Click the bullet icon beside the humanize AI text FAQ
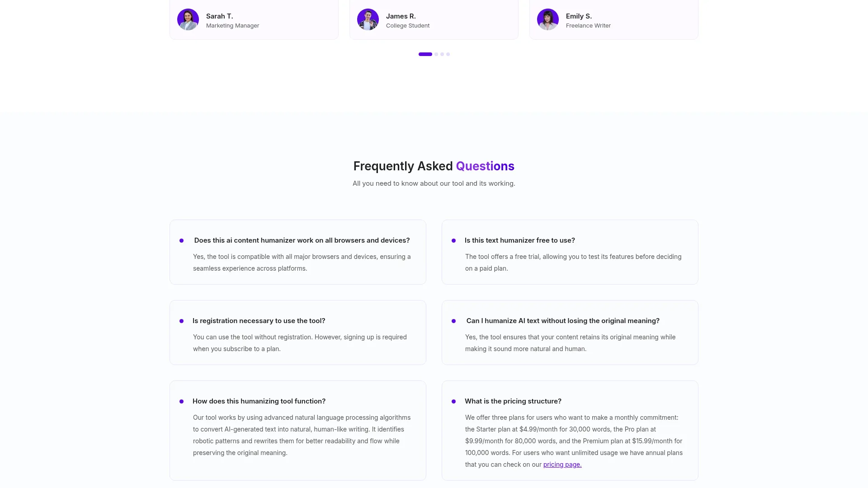The width and height of the screenshot is (868, 488). (x=454, y=321)
